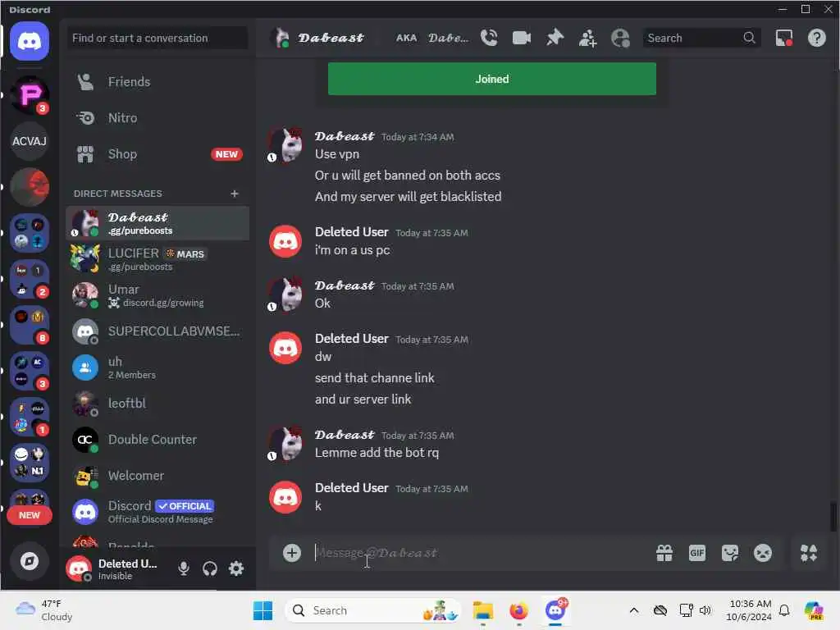
Task: Open the emoji picker
Action: point(762,552)
